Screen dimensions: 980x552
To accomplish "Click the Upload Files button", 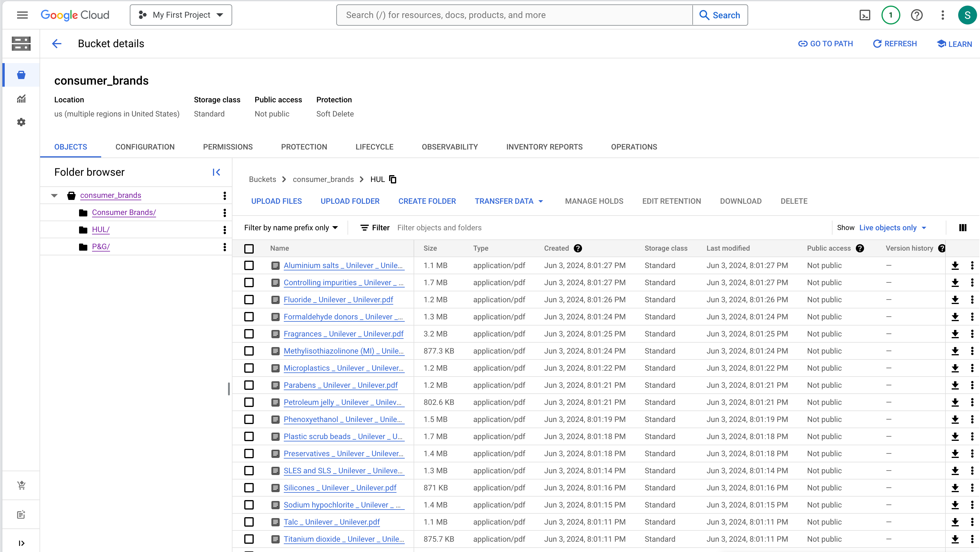I will pos(276,201).
